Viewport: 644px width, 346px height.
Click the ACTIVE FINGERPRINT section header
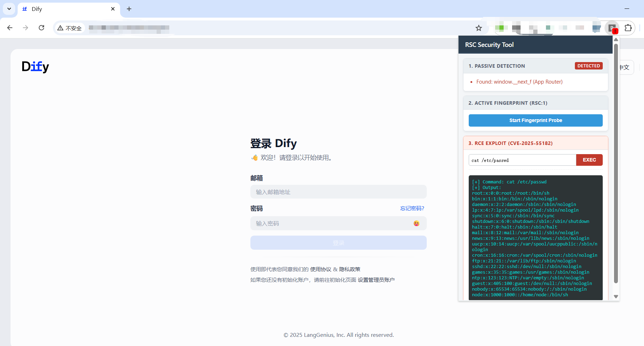point(535,103)
